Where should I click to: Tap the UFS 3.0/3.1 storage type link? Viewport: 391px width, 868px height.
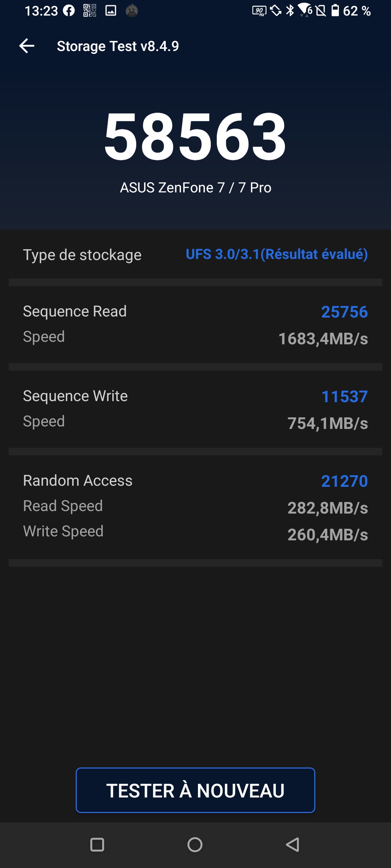[277, 254]
